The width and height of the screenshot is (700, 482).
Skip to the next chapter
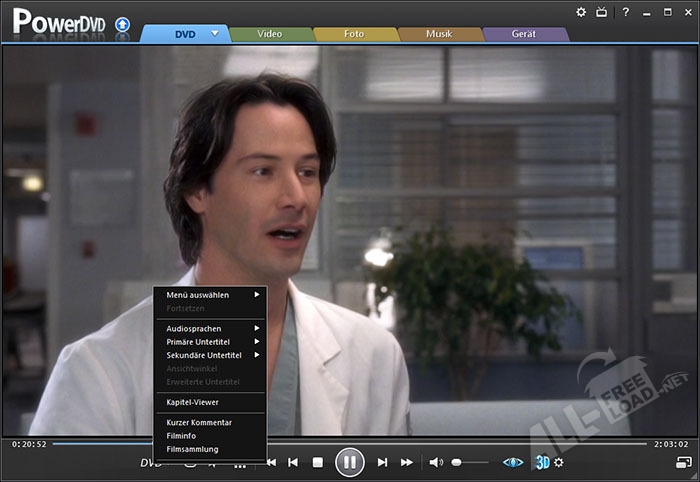click(382, 462)
